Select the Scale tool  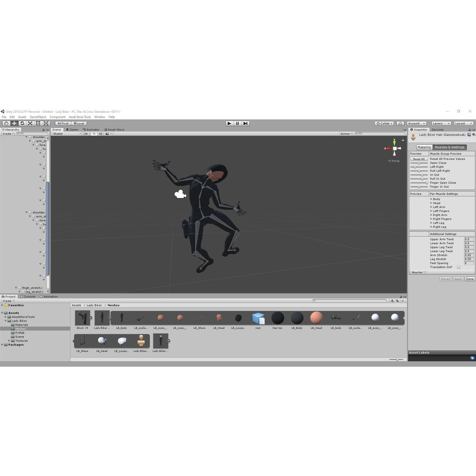tap(30, 123)
